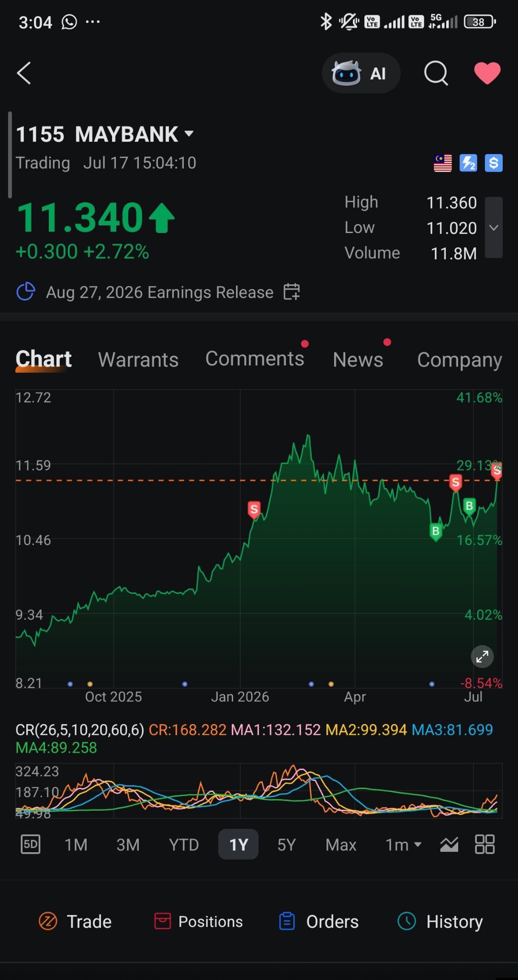Tap the CR(26,5,10,20,60,6) indicator label
Image resolution: width=518 pixels, height=980 pixels.
pos(80,730)
